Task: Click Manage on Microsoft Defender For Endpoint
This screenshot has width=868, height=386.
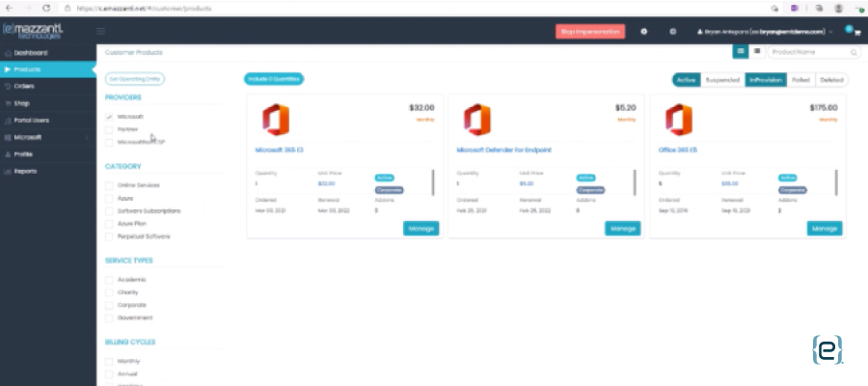Action: [x=622, y=229]
